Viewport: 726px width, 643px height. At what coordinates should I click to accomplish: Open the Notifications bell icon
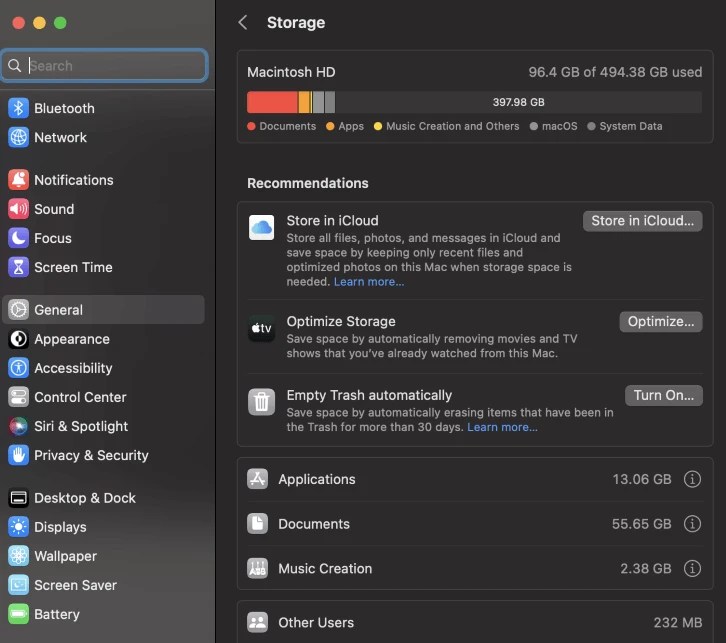(x=19, y=180)
